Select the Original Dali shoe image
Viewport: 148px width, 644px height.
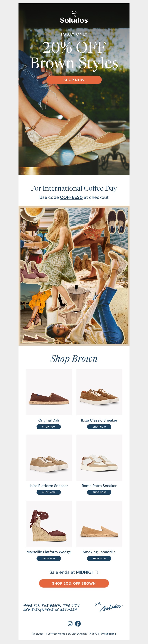(49, 392)
